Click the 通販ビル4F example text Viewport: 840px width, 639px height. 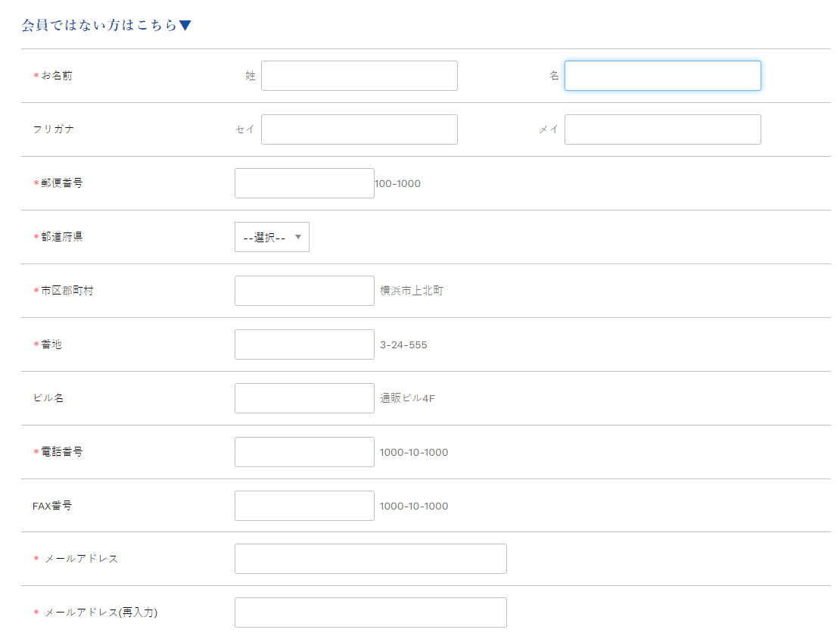407,398
